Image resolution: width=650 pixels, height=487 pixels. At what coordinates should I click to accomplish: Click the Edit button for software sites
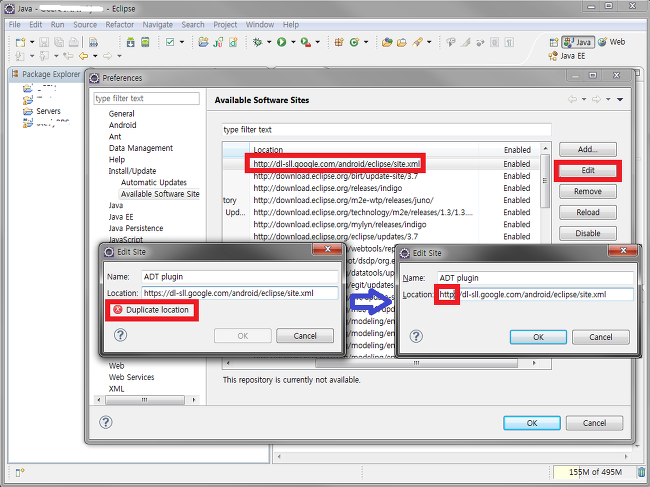click(x=587, y=170)
